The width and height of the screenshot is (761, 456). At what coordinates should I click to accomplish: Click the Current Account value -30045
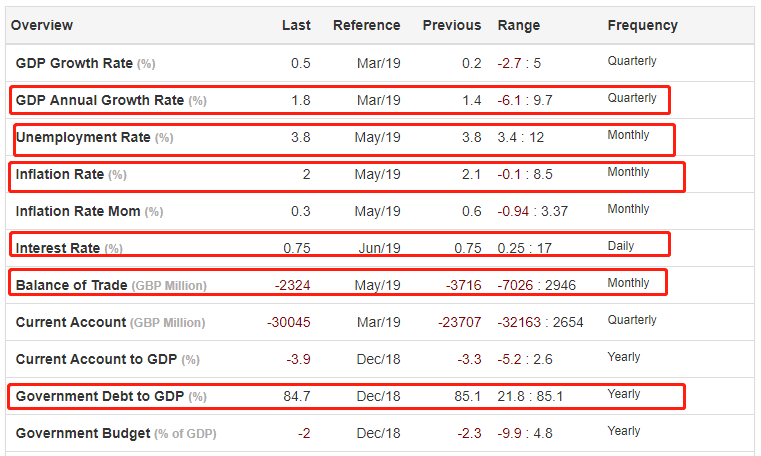(x=289, y=322)
